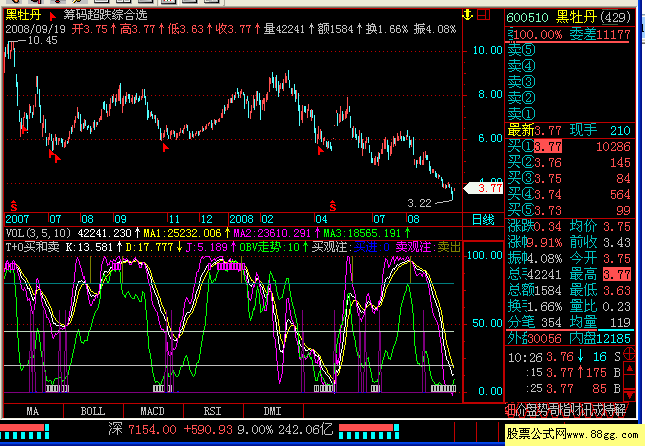The height and width of the screenshot is (446, 645).
Task: Click the 买③ price 3.75
Action: click(x=548, y=179)
